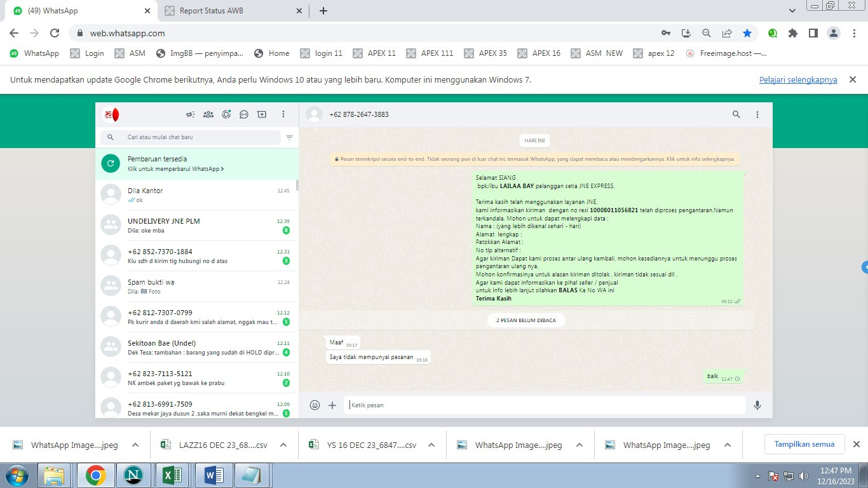
Task: Open the saved passwords key icon
Action: click(x=665, y=33)
